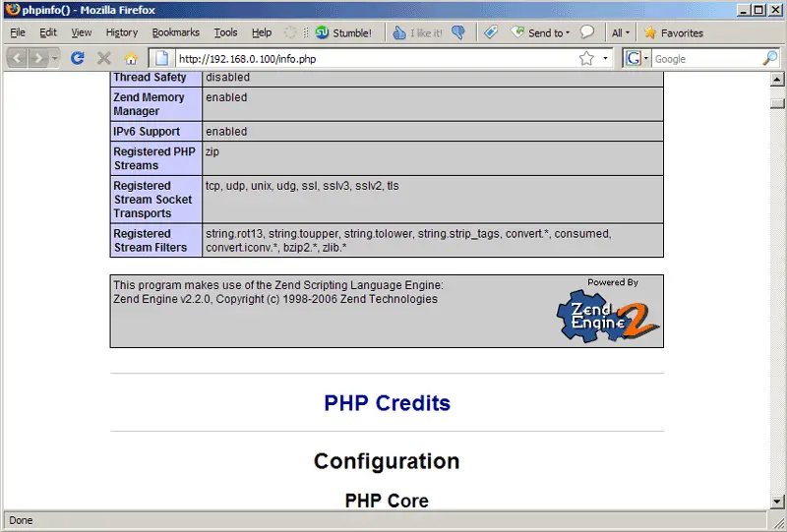Click the Registered PHP Streams label
The height and width of the screenshot is (532, 787).
(154, 158)
